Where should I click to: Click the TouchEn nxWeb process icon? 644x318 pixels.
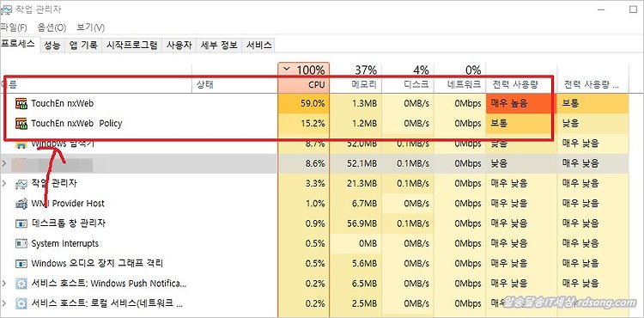(21, 103)
